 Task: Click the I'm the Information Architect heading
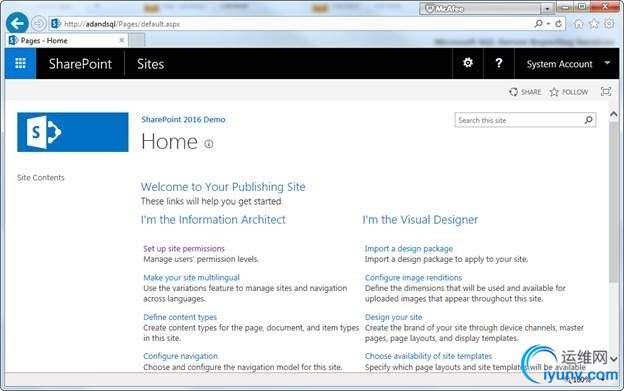coord(213,220)
